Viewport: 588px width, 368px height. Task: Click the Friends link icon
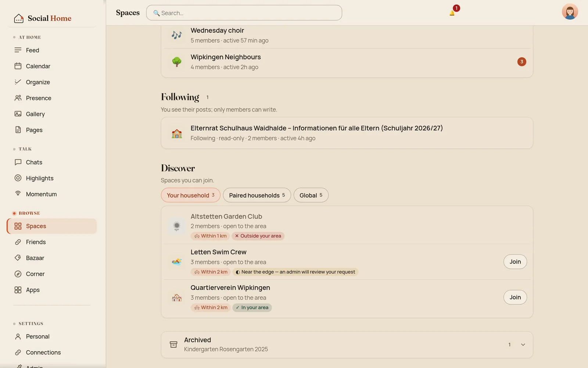coord(18,242)
